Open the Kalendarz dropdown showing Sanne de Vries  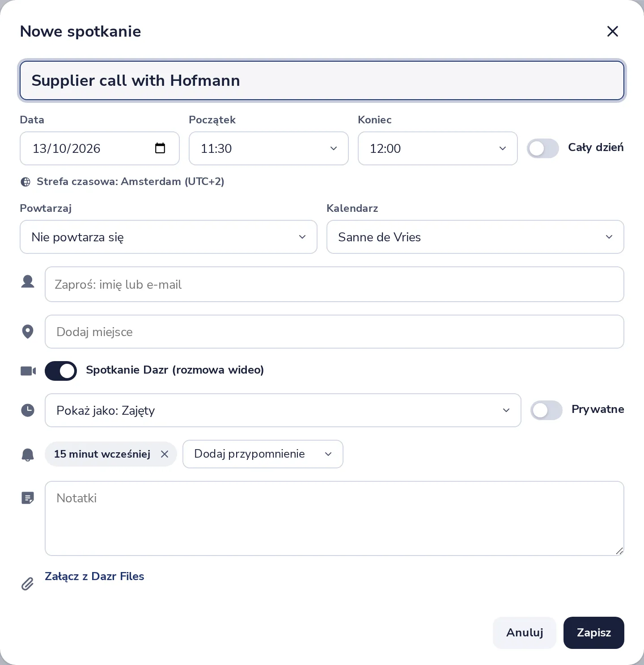click(475, 237)
